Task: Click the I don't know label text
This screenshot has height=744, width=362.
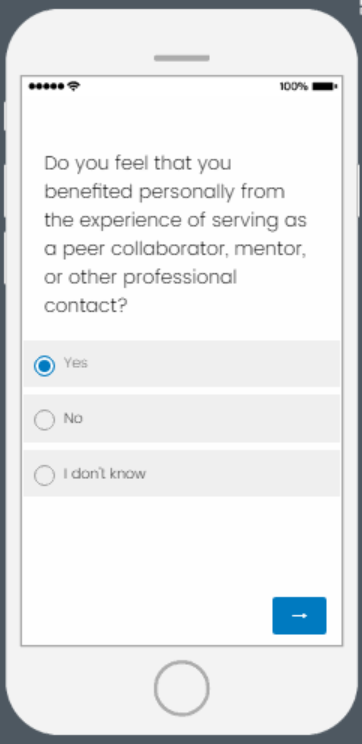Action: 105,474
